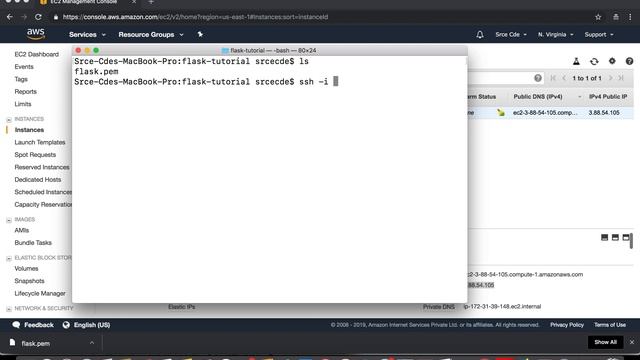Open the N. Virginia region dropdown
Screen dimensions: 640x360
coord(556,35)
